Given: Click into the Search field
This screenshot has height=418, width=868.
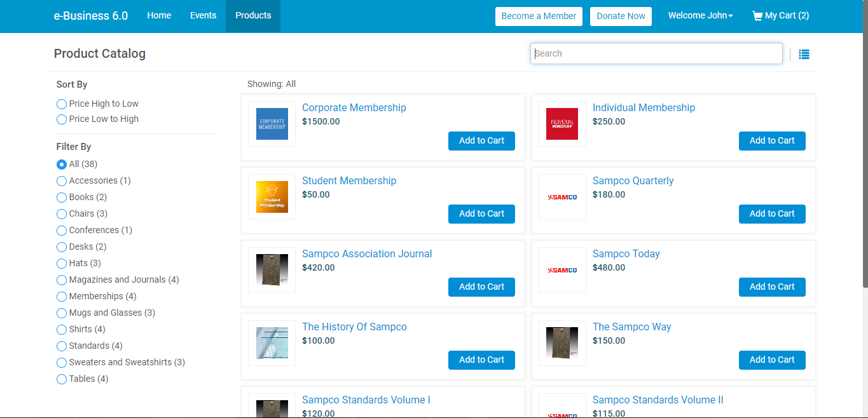Looking at the screenshot, I should pos(656,53).
